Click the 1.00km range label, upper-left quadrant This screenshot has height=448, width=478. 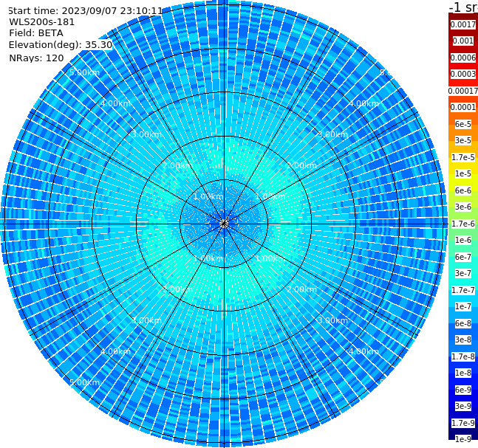click(x=208, y=196)
